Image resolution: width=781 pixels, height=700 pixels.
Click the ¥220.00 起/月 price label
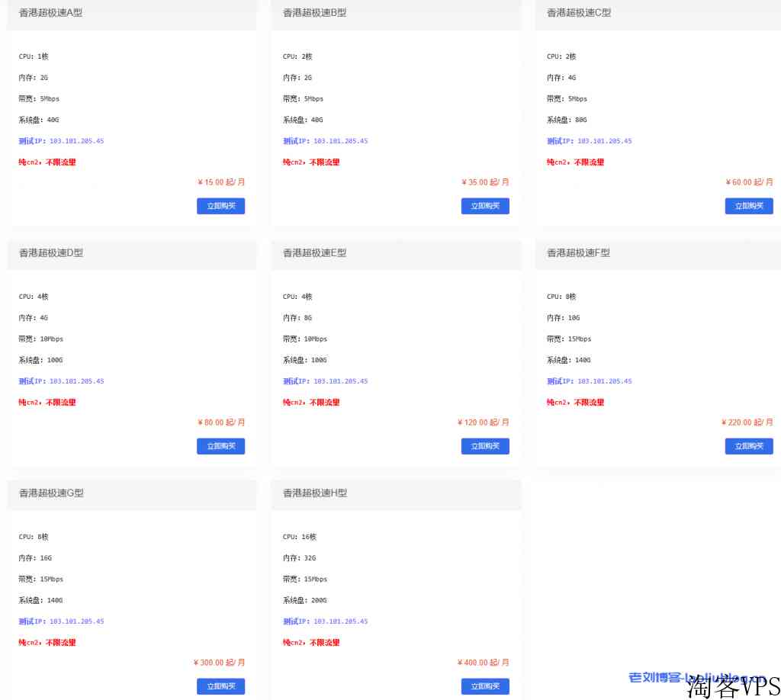[x=747, y=422]
